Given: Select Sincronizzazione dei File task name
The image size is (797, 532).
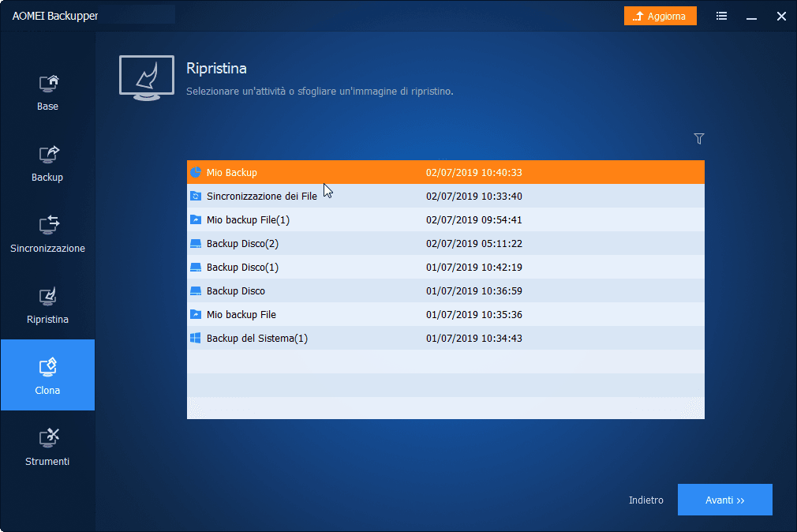Looking at the screenshot, I should (262, 197).
